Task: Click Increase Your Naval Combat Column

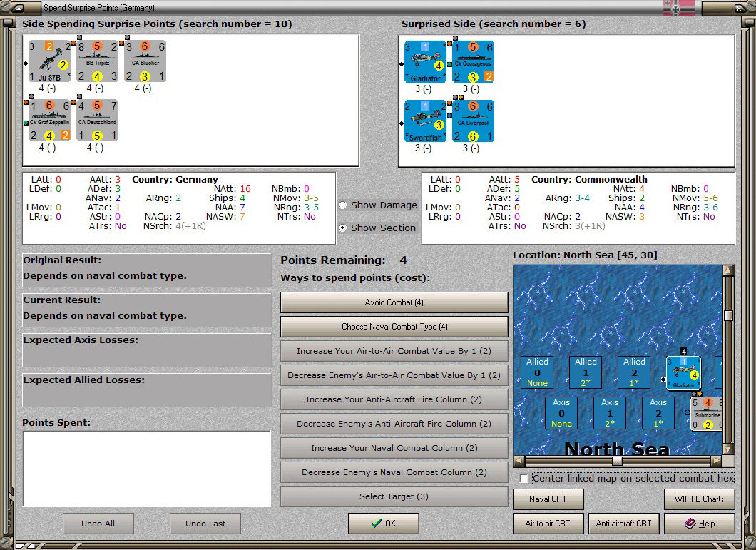Action: pyautogui.click(x=394, y=448)
